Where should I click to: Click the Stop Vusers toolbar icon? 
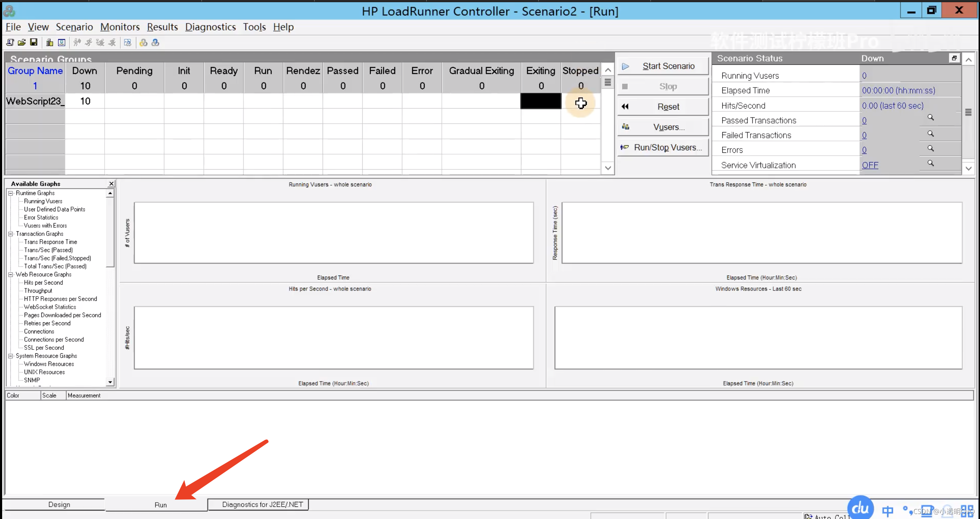pyautogui.click(x=112, y=42)
